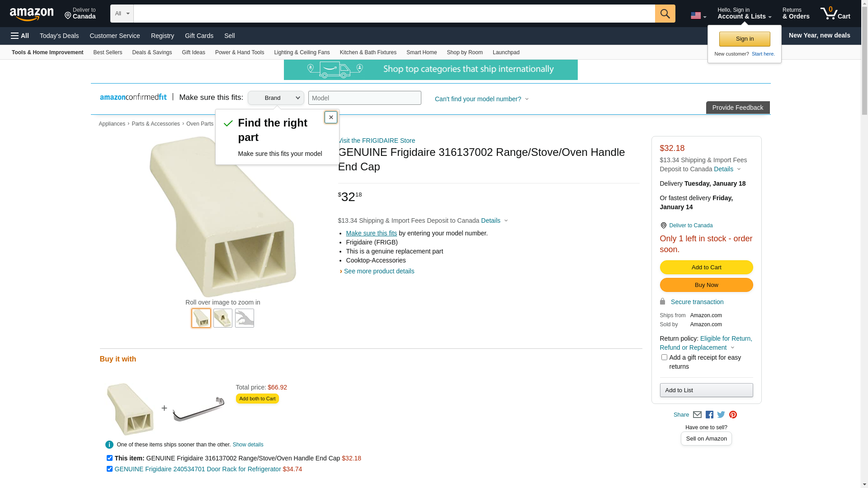Click the Add to Cart button

[706, 267]
